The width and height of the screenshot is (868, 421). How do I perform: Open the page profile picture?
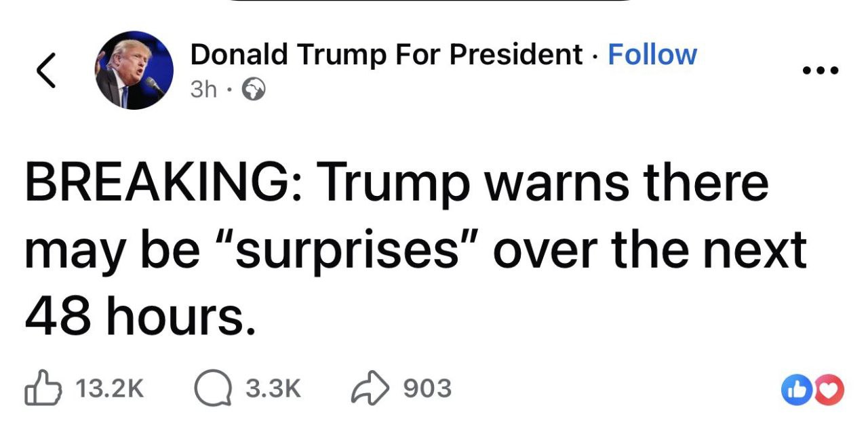[x=134, y=71]
